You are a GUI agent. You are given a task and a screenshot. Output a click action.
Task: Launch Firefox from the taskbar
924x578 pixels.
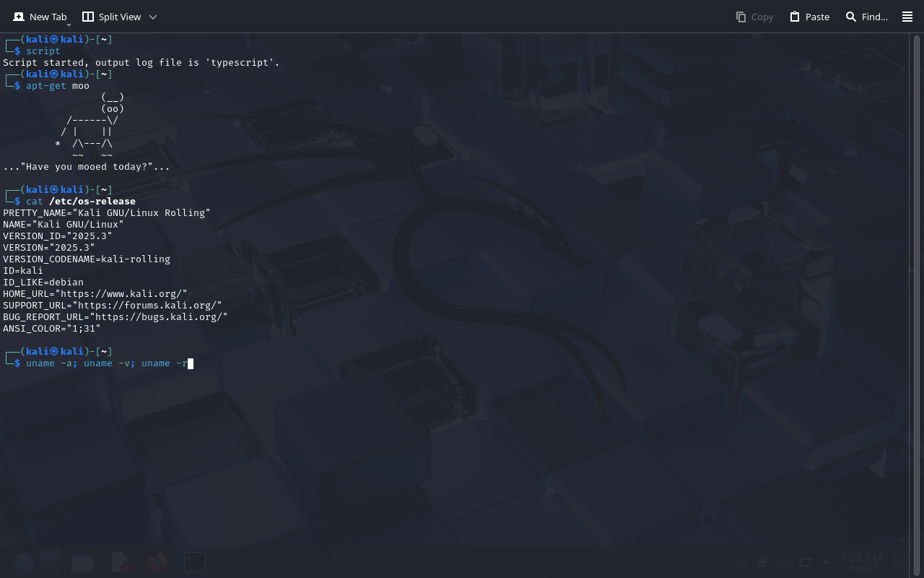[157, 562]
